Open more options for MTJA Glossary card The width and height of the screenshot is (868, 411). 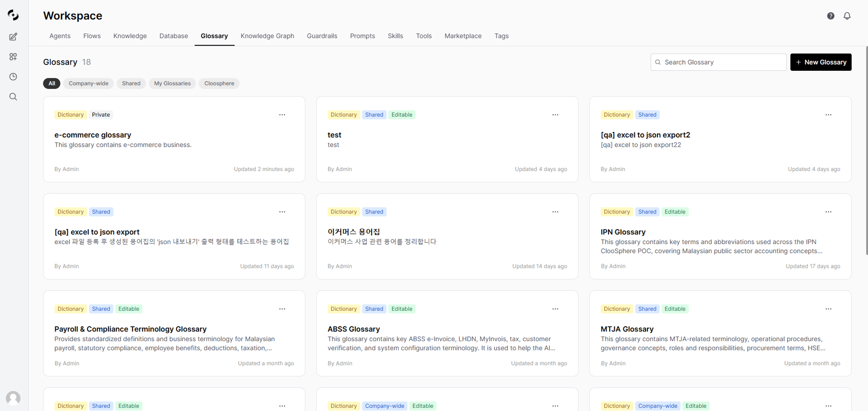click(829, 309)
